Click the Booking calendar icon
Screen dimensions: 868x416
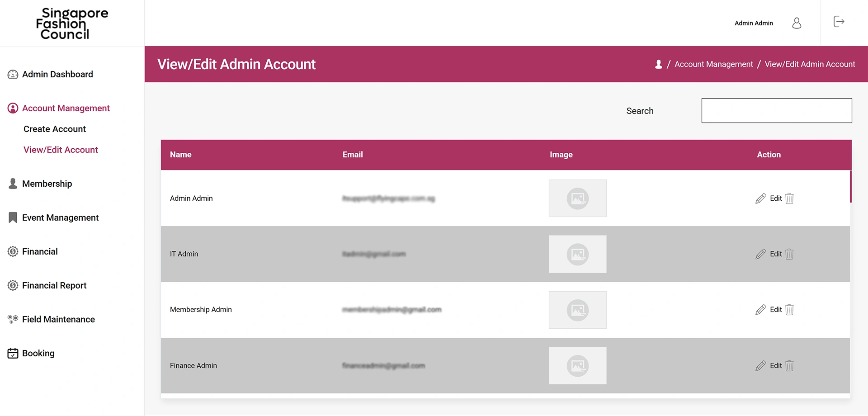pos(13,353)
